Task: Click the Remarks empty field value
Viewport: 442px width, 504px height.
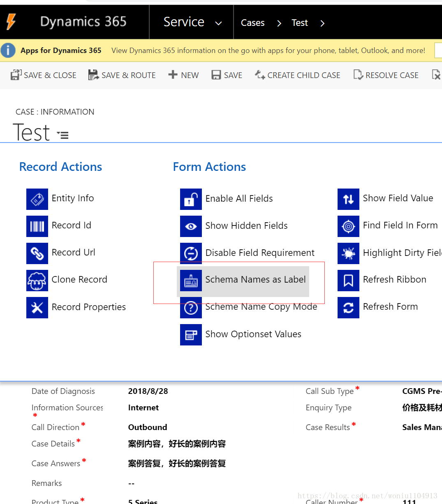Action: [131, 483]
